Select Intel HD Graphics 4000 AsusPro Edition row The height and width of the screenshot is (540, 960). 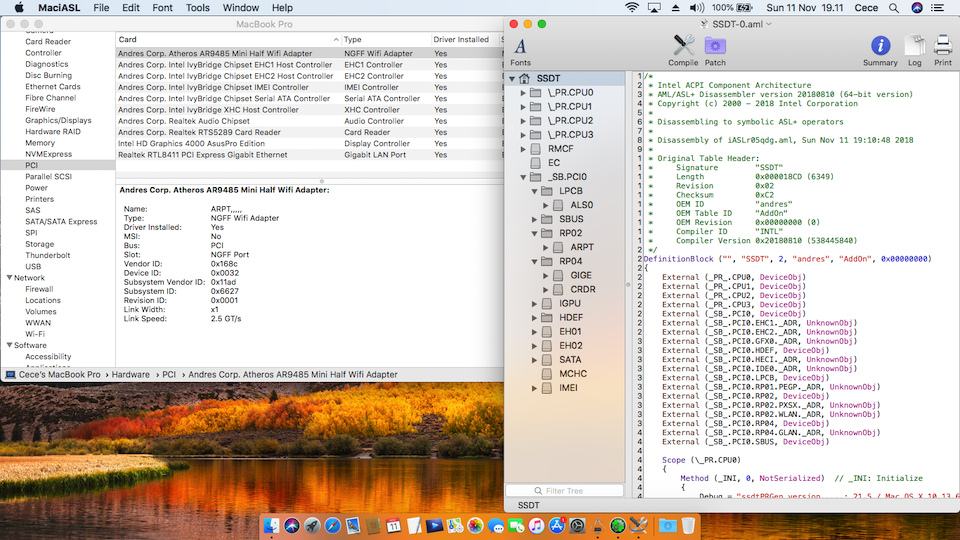(309, 144)
